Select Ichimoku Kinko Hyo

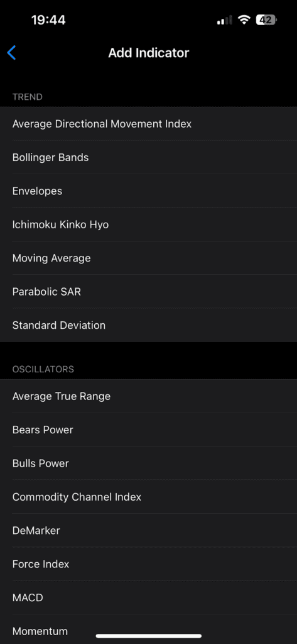tap(148, 225)
